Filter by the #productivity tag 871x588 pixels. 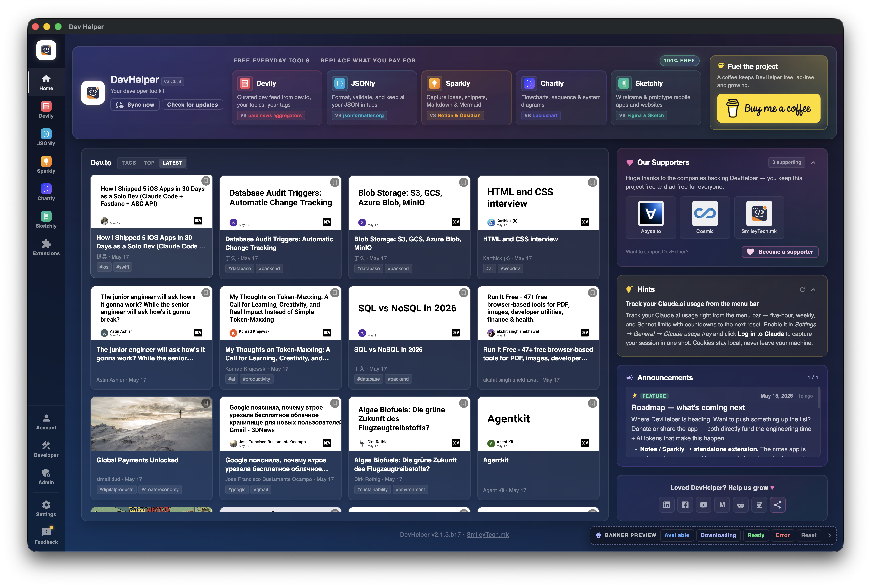click(256, 379)
